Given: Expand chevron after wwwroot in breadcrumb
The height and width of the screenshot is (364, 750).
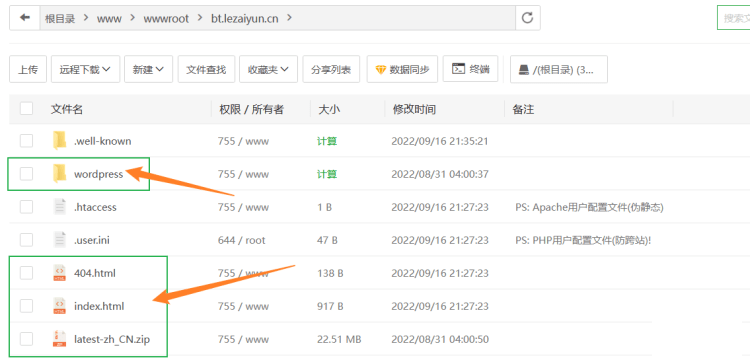Looking at the screenshot, I should pyautogui.click(x=200, y=18).
